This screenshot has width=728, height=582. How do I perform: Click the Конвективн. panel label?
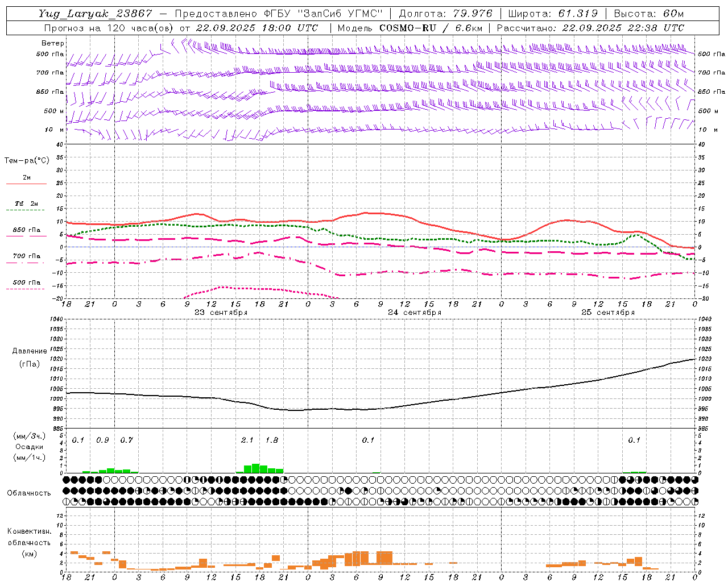point(30,531)
